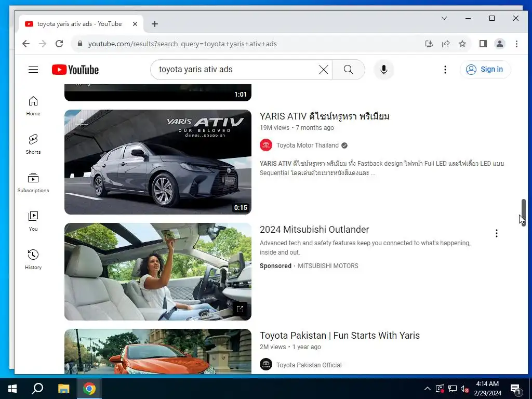Start voice search with microphone
The width and height of the screenshot is (532, 399).
coord(384,70)
